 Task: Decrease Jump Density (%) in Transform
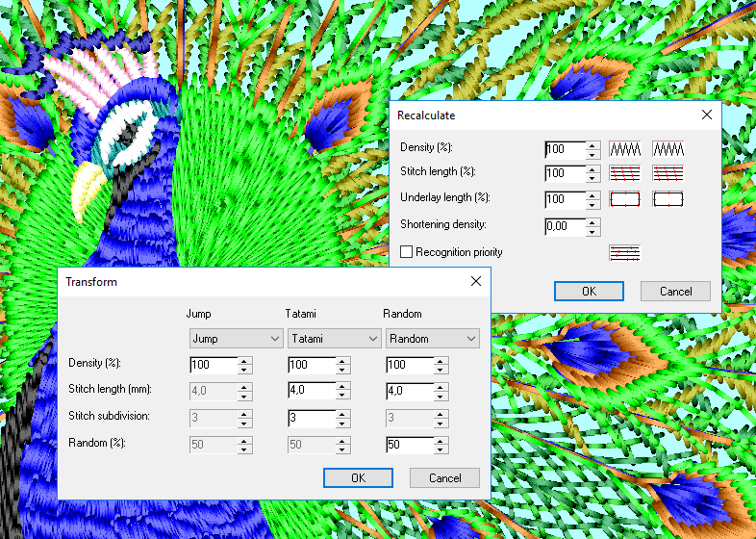pos(244,371)
